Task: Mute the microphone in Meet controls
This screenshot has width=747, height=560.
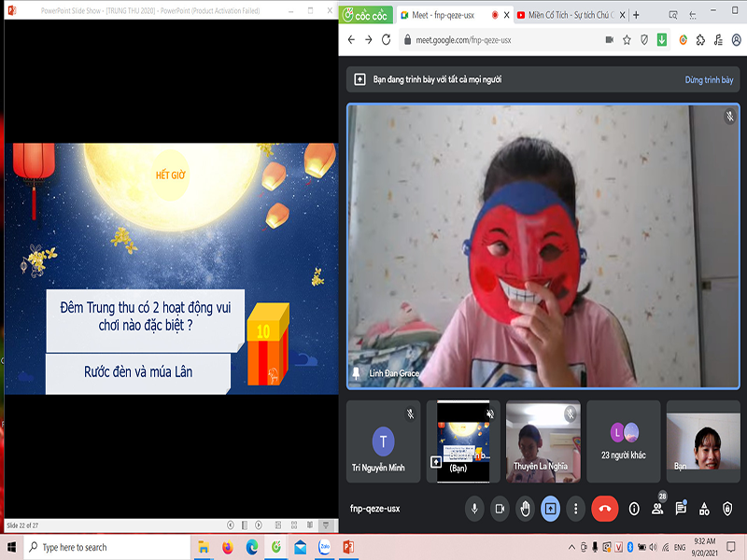Action: coord(474,508)
